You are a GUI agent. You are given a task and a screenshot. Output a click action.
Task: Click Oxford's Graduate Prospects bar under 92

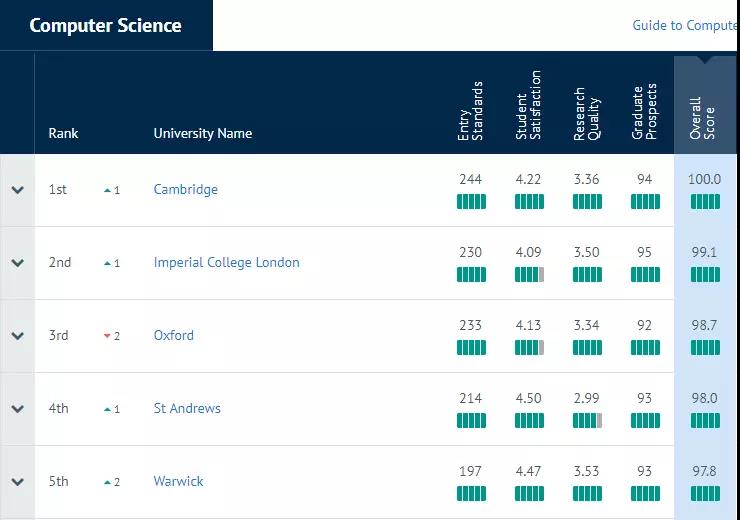pos(645,347)
